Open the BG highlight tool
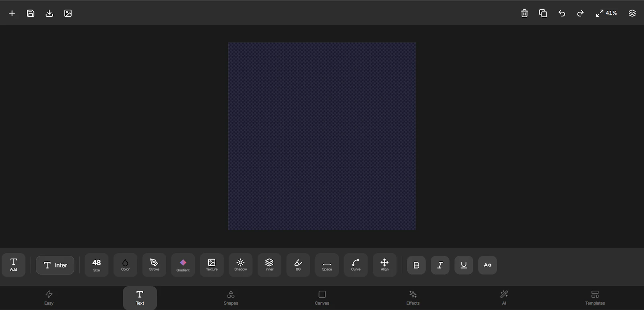Image resolution: width=644 pixels, height=310 pixels. [298, 265]
